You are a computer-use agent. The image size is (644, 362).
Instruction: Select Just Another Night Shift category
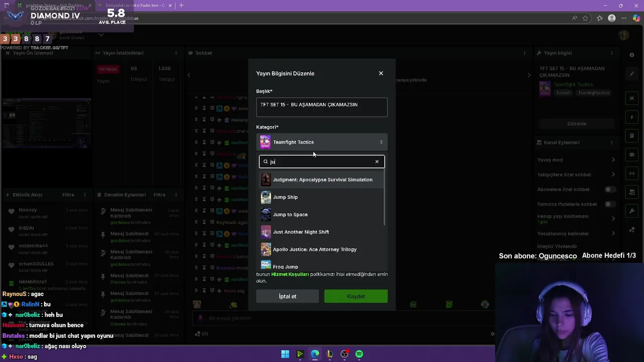[322, 232]
